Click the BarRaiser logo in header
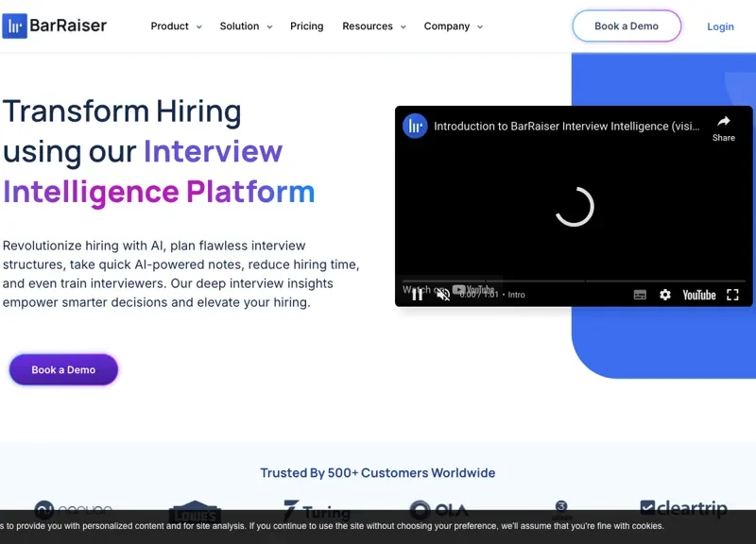Viewport: 756px width, 544px height. pyautogui.click(x=55, y=25)
